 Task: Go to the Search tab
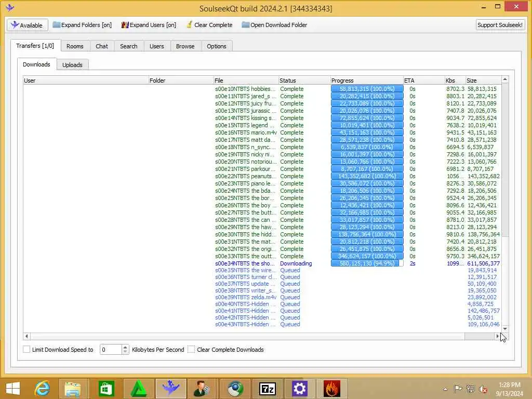pyautogui.click(x=129, y=46)
